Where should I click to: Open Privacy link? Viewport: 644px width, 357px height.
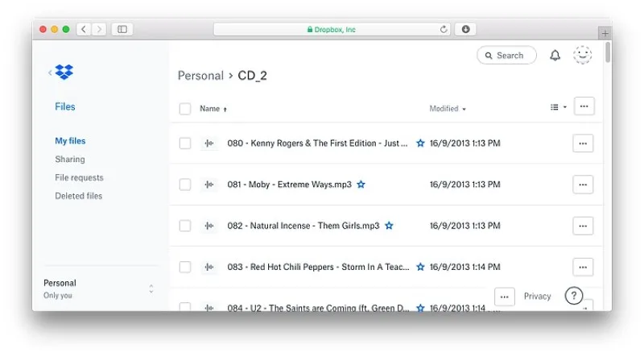[x=537, y=296]
